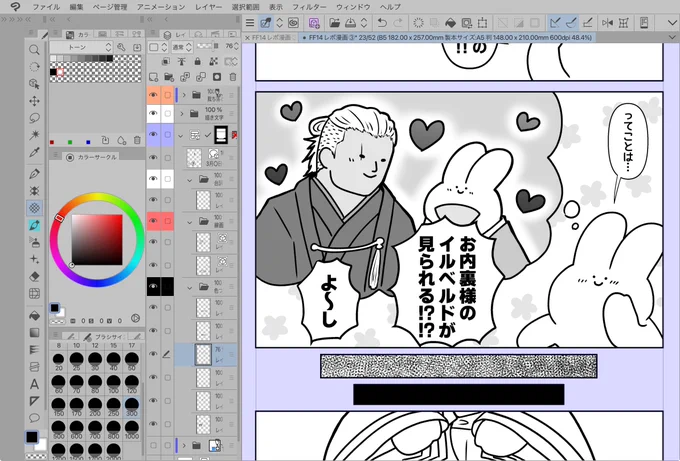Image resolution: width=680 pixels, height=461 pixels.
Task: Toggle snap to ruler in command bar
Action: [x=555, y=23]
